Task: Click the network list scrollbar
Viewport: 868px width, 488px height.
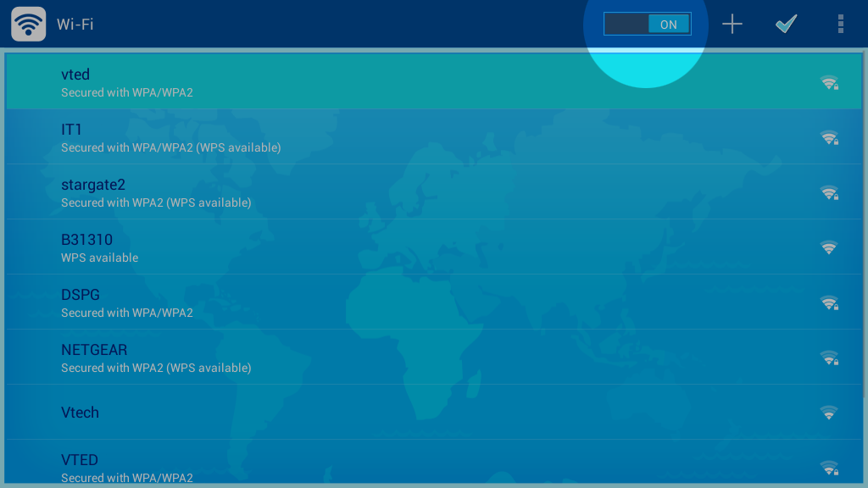Action: click(865, 225)
